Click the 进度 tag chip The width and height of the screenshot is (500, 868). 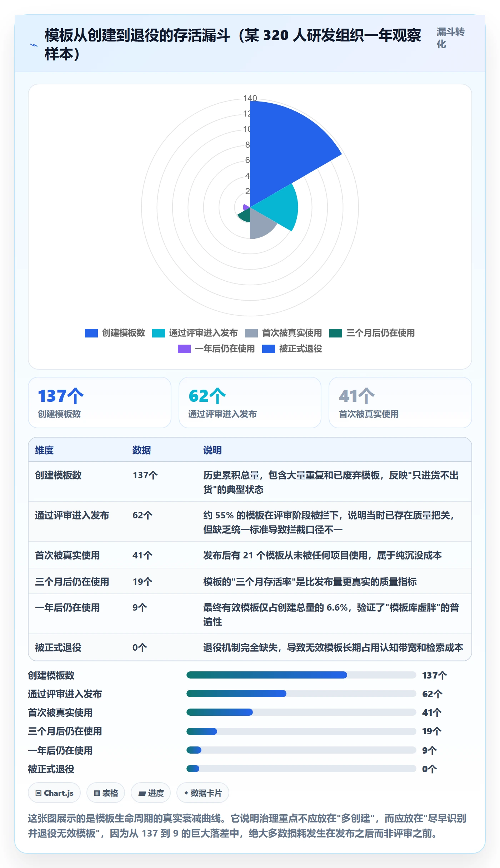tap(151, 793)
